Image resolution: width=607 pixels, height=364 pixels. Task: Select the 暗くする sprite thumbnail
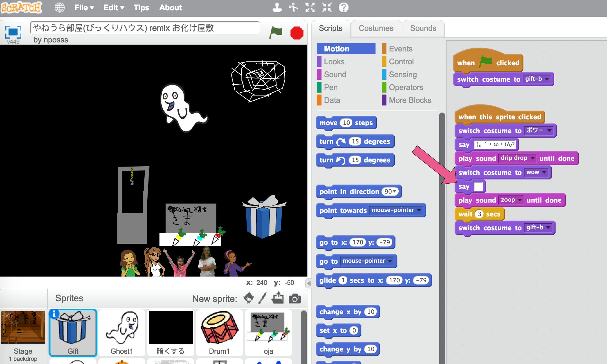pyautogui.click(x=171, y=333)
